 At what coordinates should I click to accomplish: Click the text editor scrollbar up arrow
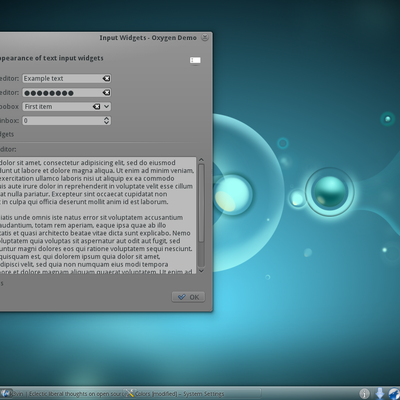[x=201, y=160]
